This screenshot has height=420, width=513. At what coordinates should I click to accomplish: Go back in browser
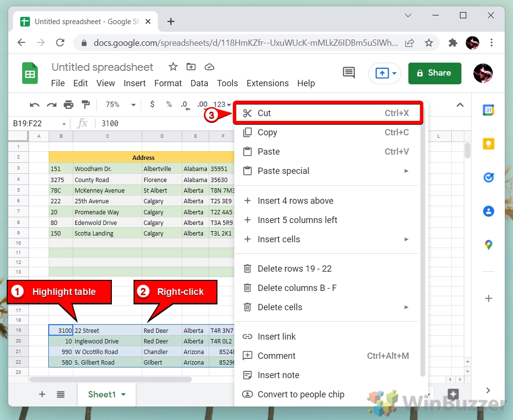click(x=22, y=42)
